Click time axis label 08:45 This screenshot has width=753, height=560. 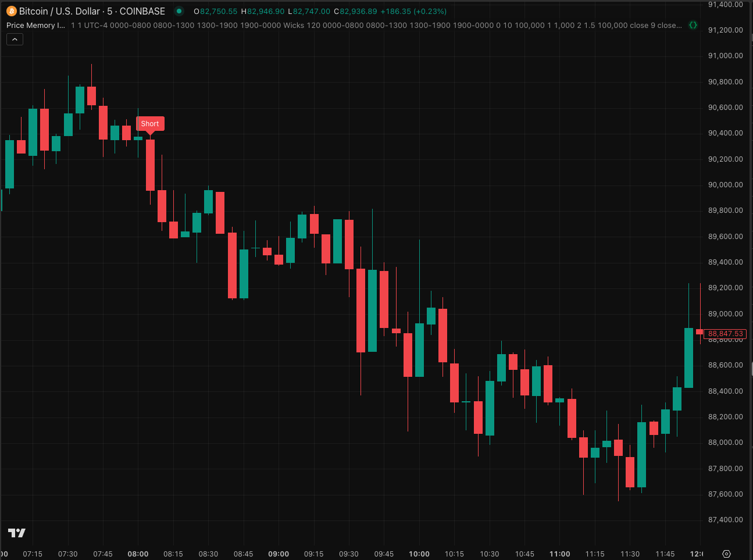click(x=244, y=554)
